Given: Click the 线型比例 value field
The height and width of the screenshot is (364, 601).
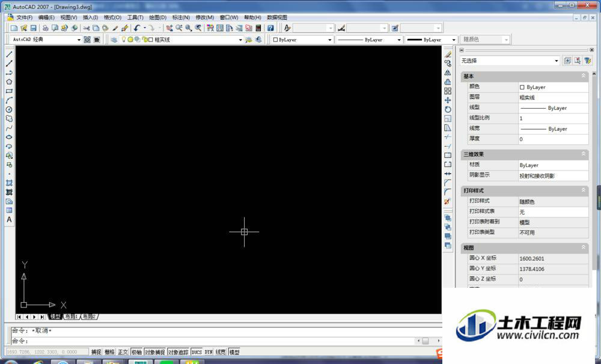Looking at the screenshot, I should point(553,118).
